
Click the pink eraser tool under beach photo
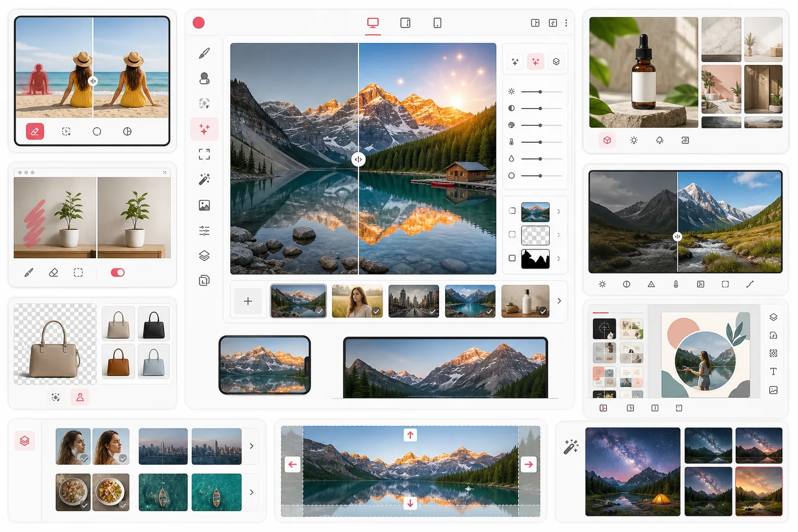pos(35,131)
